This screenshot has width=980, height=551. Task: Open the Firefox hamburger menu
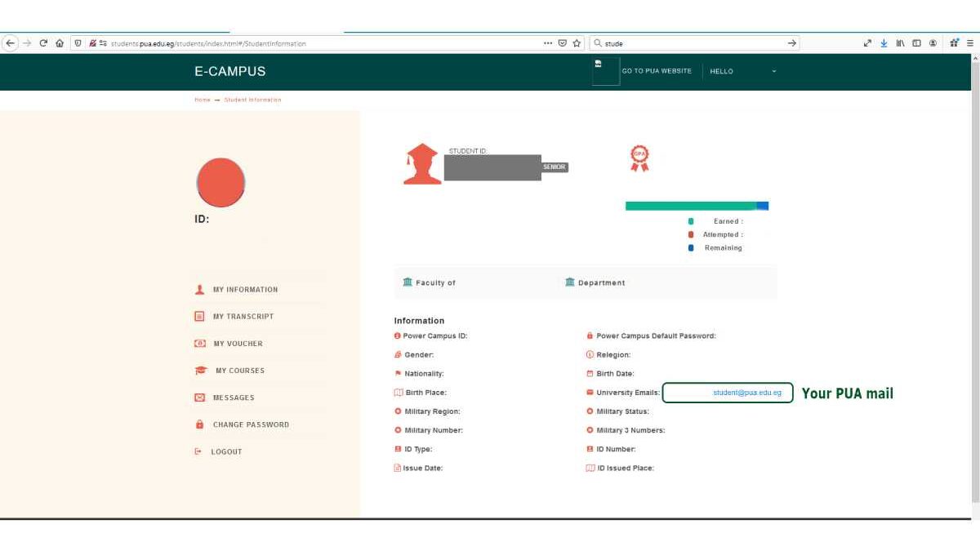(970, 43)
